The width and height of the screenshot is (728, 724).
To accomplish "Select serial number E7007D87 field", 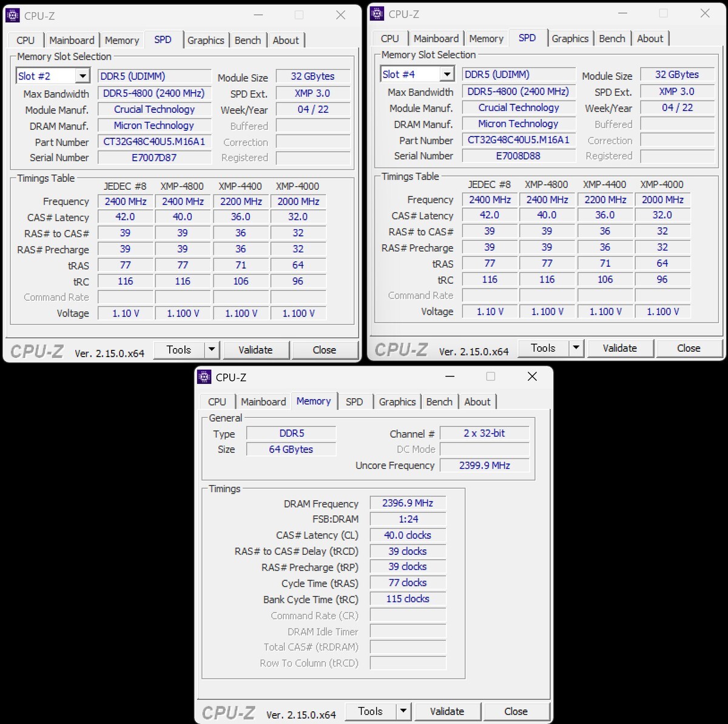I will (154, 158).
